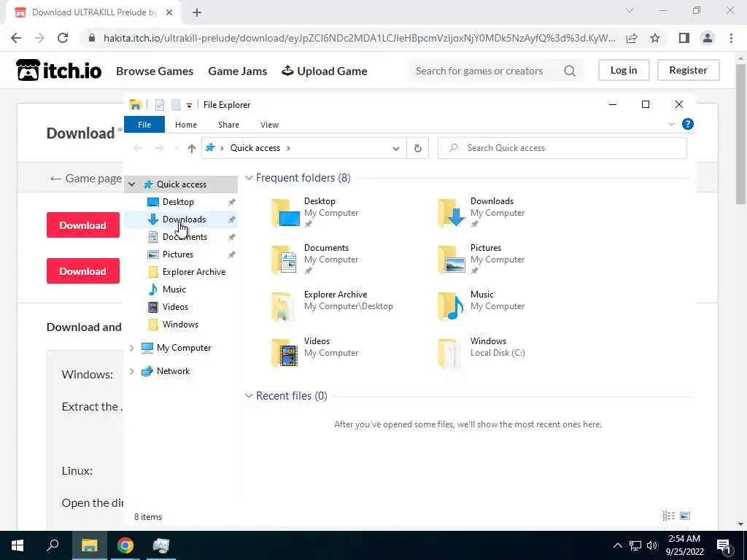Select Downloads in the navigation pane
Screen dimensions: 747x560
coord(184,219)
